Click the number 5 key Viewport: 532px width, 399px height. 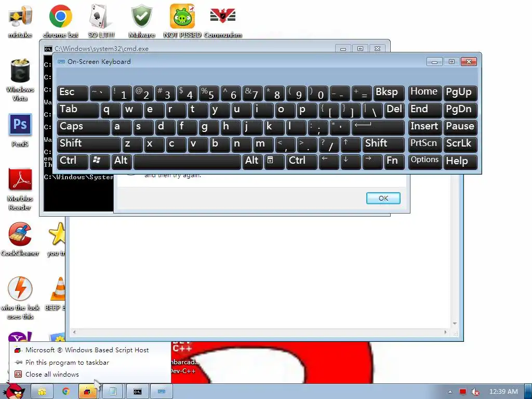[x=209, y=94]
